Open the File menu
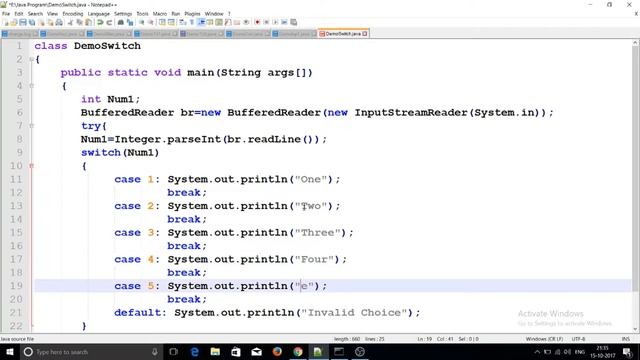This screenshot has height=360, width=640. tap(6, 14)
